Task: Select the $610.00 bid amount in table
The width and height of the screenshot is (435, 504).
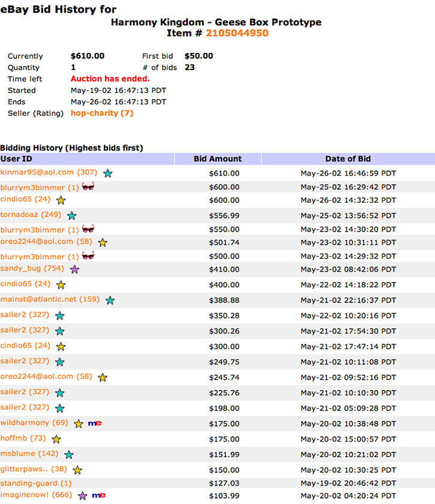Action: (224, 173)
